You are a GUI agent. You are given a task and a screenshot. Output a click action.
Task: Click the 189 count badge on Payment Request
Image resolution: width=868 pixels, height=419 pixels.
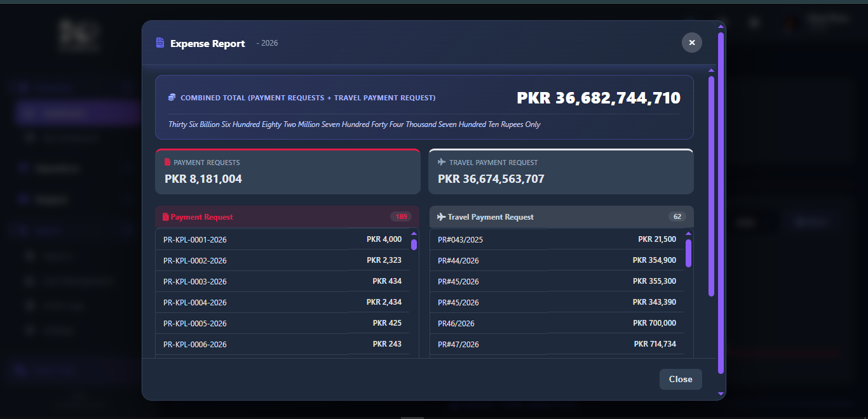tap(401, 217)
